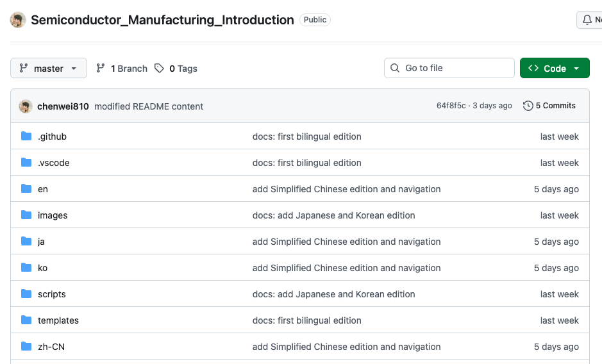The height and width of the screenshot is (364, 602).
Task: Open the .vscode row commit 'docs: first bilingual edition'
Action: coord(306,163)
